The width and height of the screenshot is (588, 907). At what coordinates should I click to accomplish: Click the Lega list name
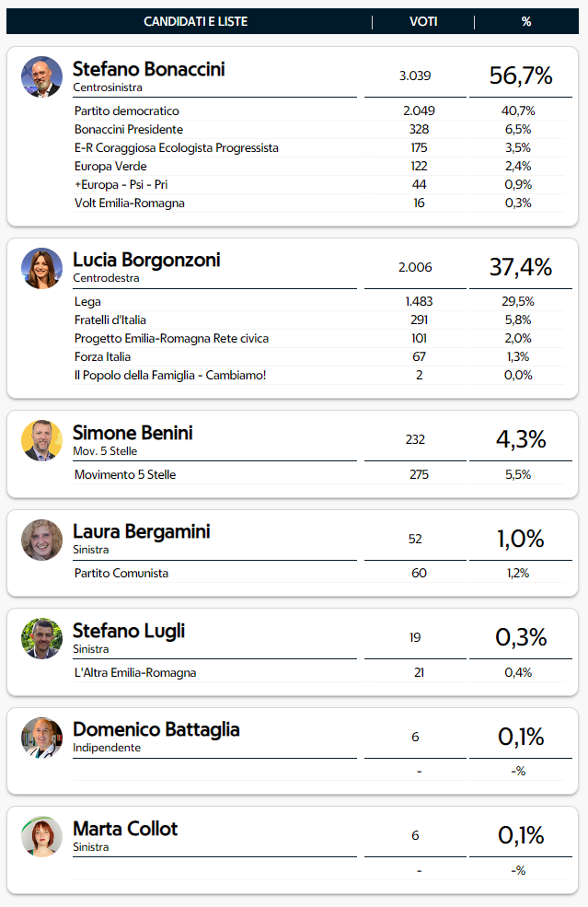pyautogui.click(x=87, y=302)
